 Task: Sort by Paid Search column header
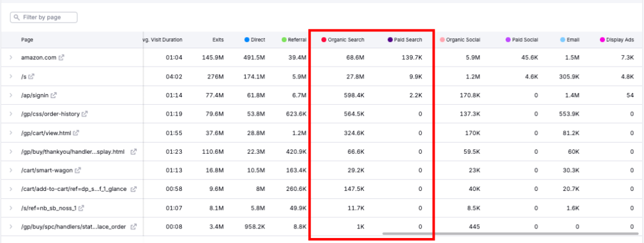click(x=408, y=40)
